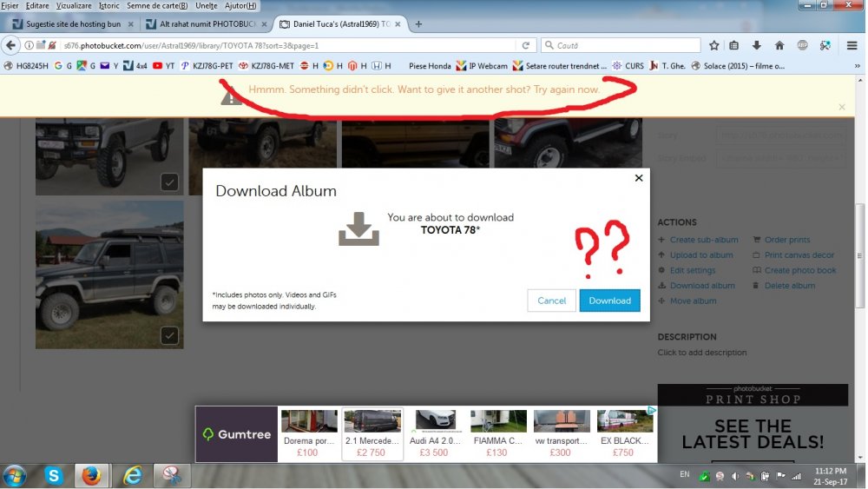Reload the page using the refresh icon
Viewport: 868px width, 489px height.
[x=525, y=45]
